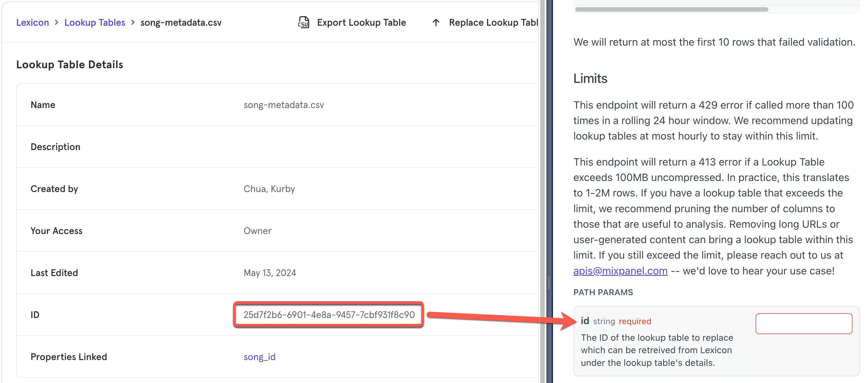868x383 pixels.
Task: Click Replace Lookup Table button
Action: click(x=493, y=23)
